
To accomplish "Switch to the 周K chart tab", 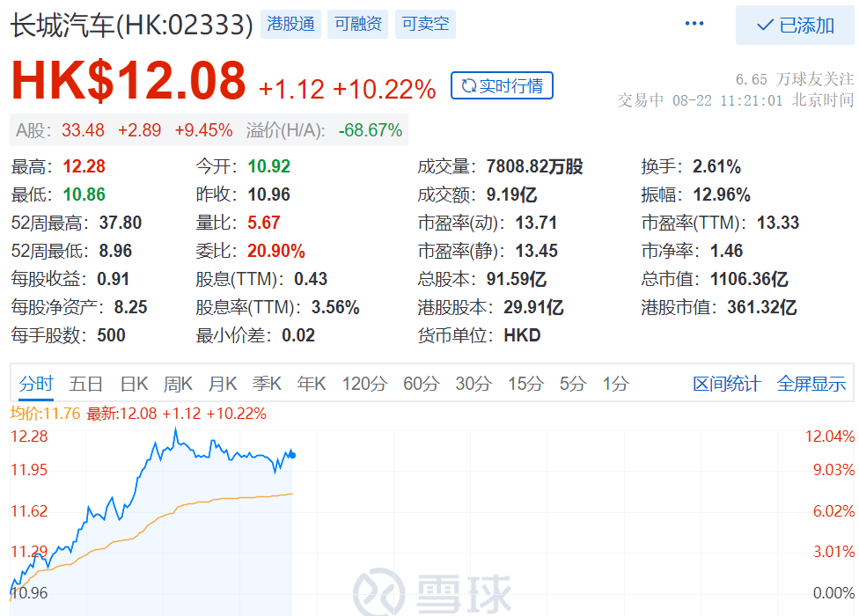I will coord(178,384).
